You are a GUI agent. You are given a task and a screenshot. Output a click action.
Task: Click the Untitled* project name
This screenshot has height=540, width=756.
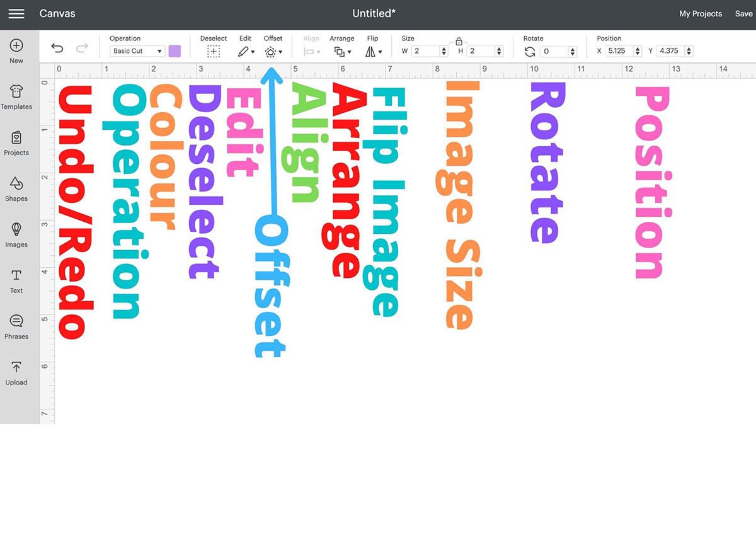pyautogui.click(x=374, y=13)
